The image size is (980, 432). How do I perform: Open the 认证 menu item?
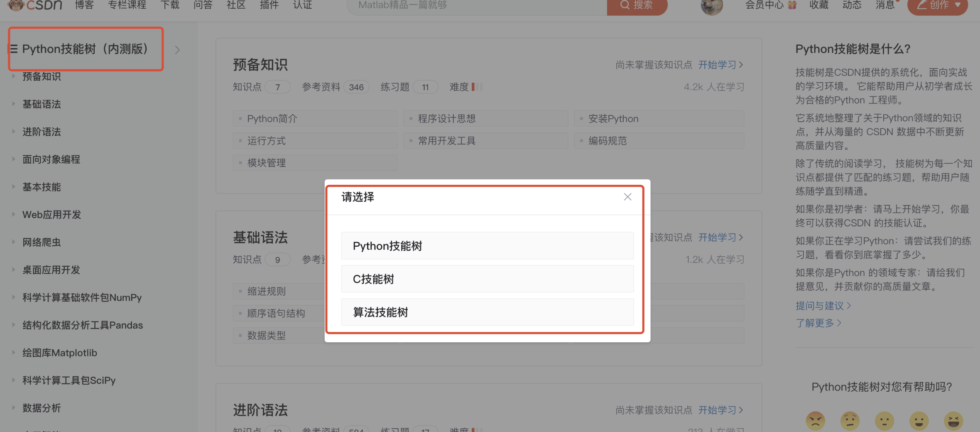pyautogui.click(x=302, y=5)
